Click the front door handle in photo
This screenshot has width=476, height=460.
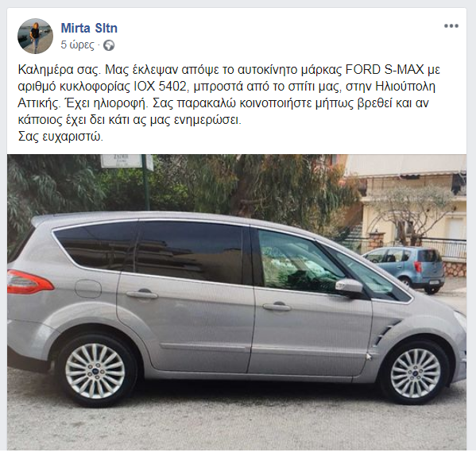(277, 307)
